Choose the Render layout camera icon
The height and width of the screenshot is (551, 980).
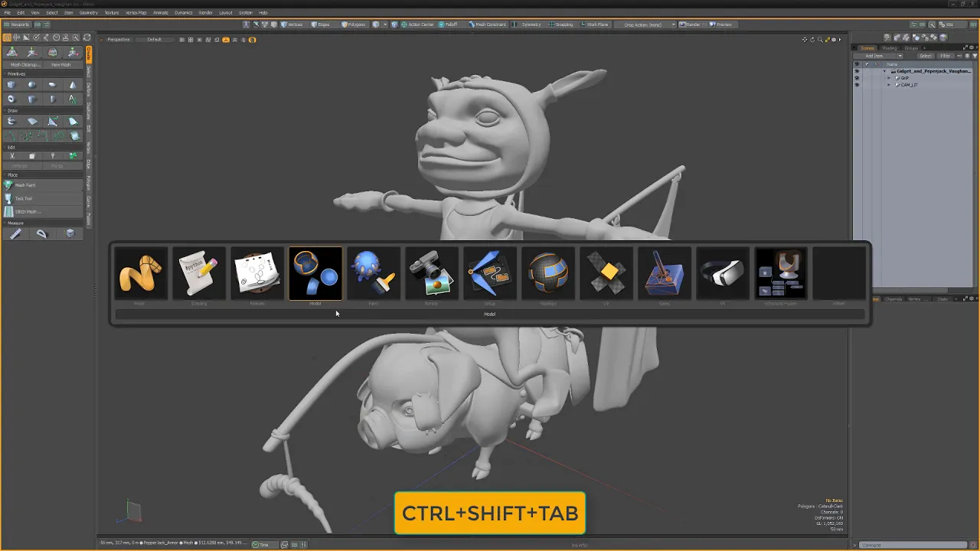click(432, 273)
